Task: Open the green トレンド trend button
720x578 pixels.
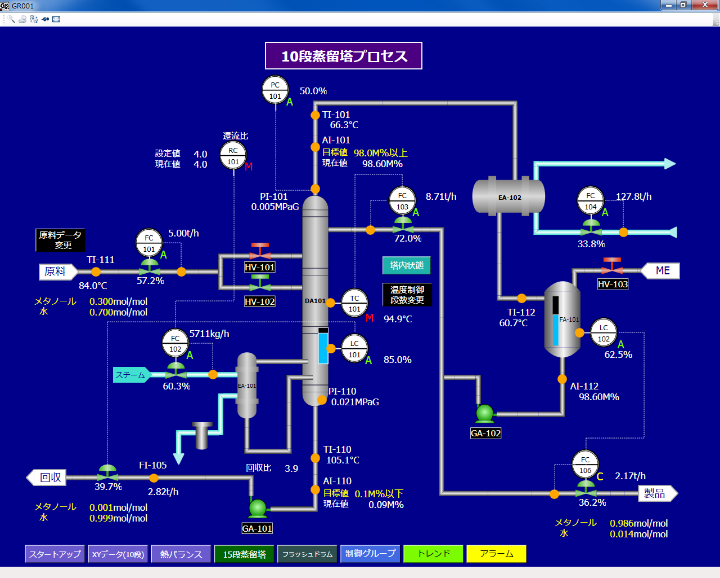Action: (x=432, y=553)
